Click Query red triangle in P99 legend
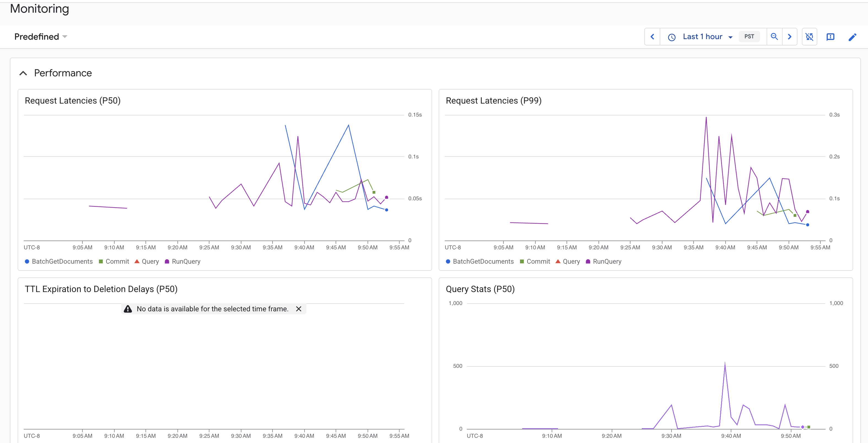The width and height of the screenshot is (868, 443). click(558, 261)
